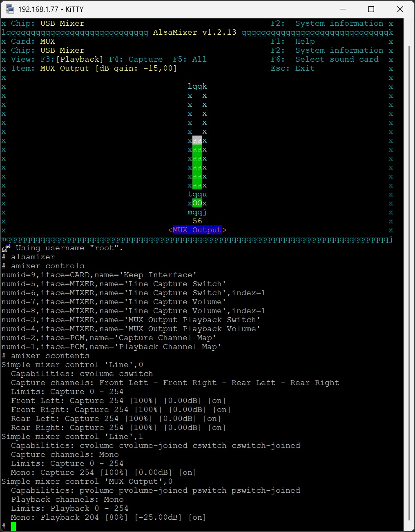Toggle the MUX Output mute indicator "OO"

pyautogui.click(x=197, y=203)
